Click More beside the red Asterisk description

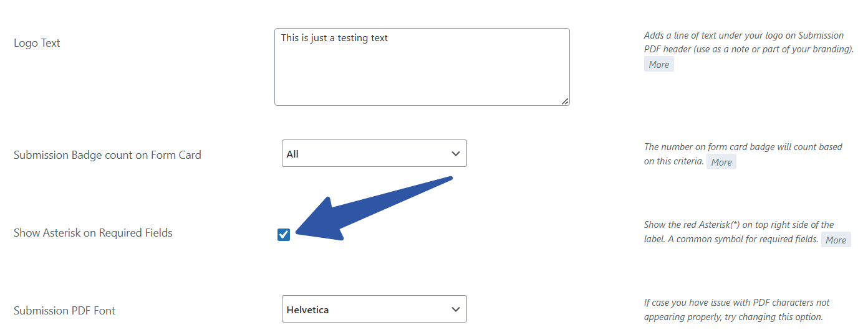[x=836, y=240]
